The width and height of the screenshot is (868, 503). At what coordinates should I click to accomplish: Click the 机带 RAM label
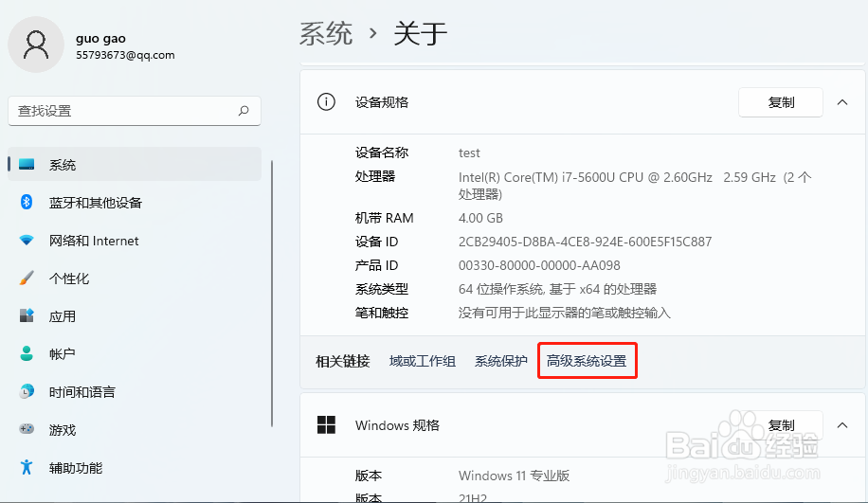pyautogui.click(x=384, y=218)
